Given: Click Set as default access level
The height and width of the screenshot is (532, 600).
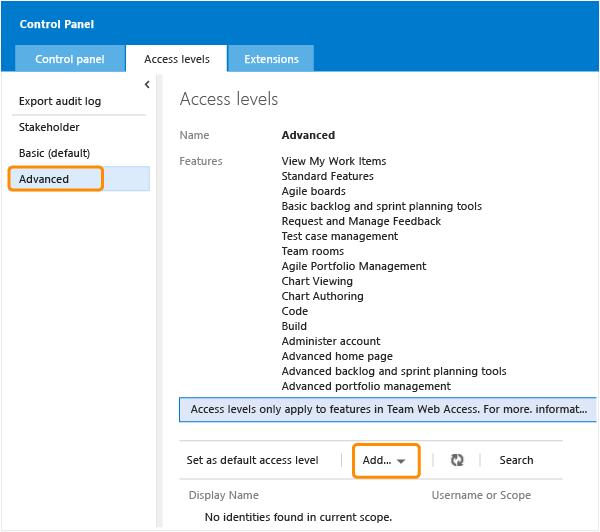Looking at the screenshot, I should [x=252, y=460].
